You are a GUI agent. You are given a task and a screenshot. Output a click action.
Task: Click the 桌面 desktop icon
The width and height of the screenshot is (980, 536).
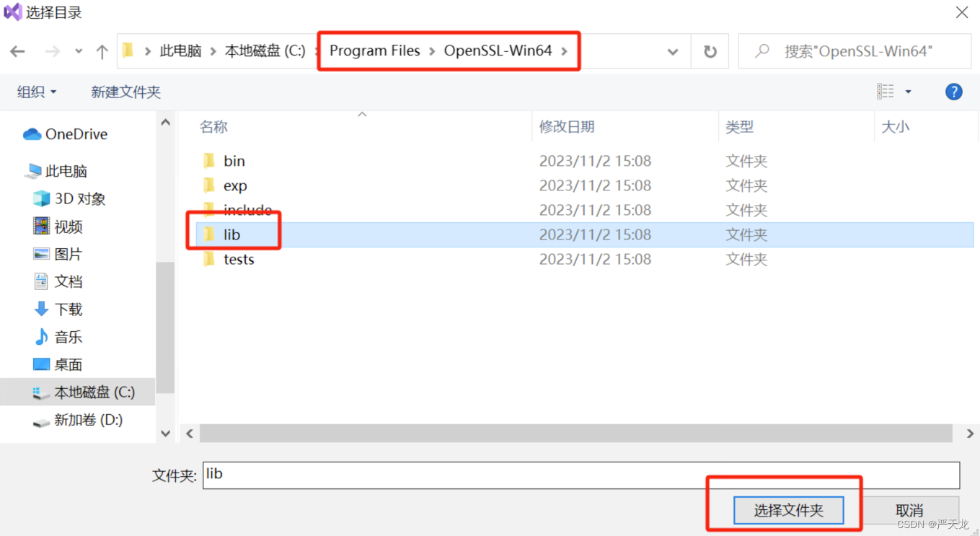[41, 364]
